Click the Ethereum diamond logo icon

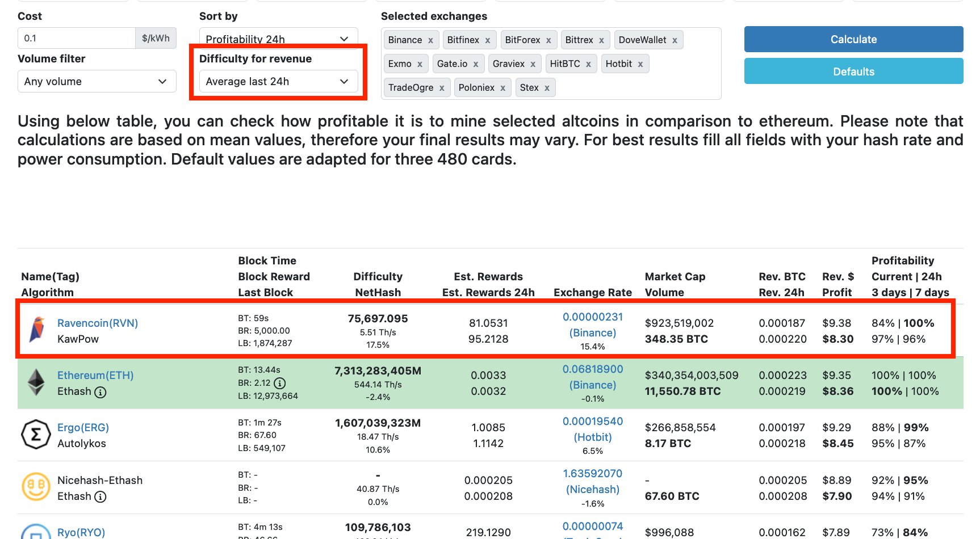click(36, 382)
